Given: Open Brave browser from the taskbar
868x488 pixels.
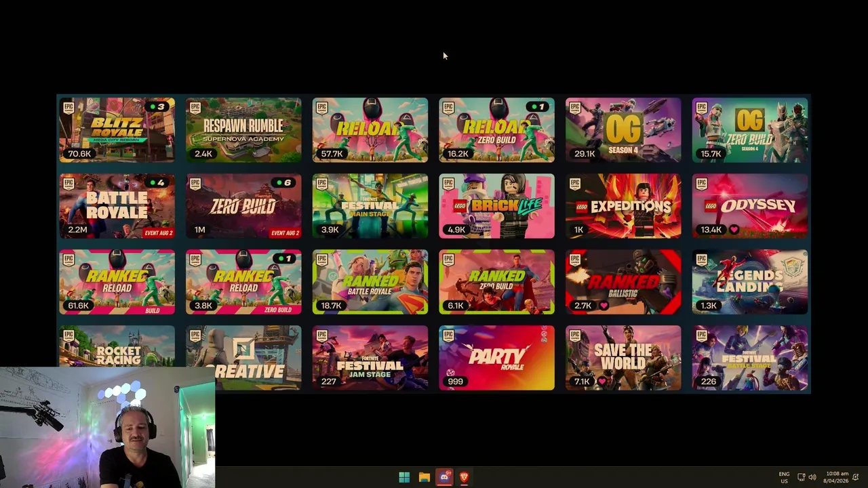Looking at the screenshot, I should (x=465, y=477).
